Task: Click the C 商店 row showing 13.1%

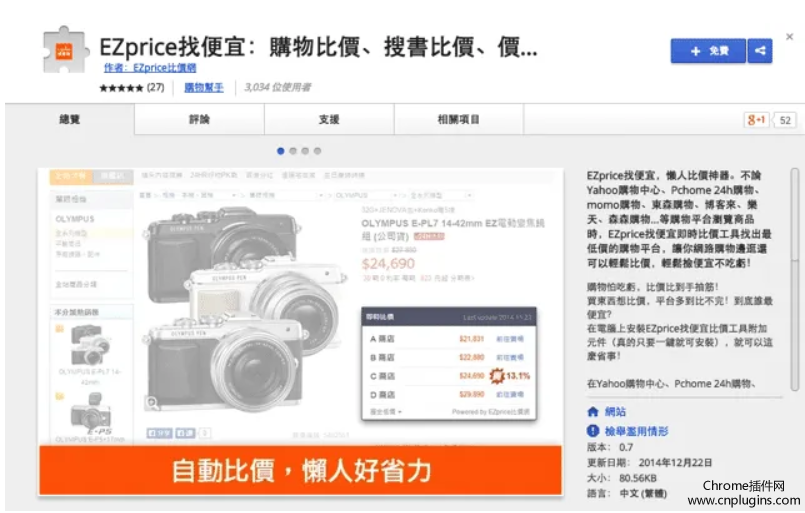Action: coord(449,376)
